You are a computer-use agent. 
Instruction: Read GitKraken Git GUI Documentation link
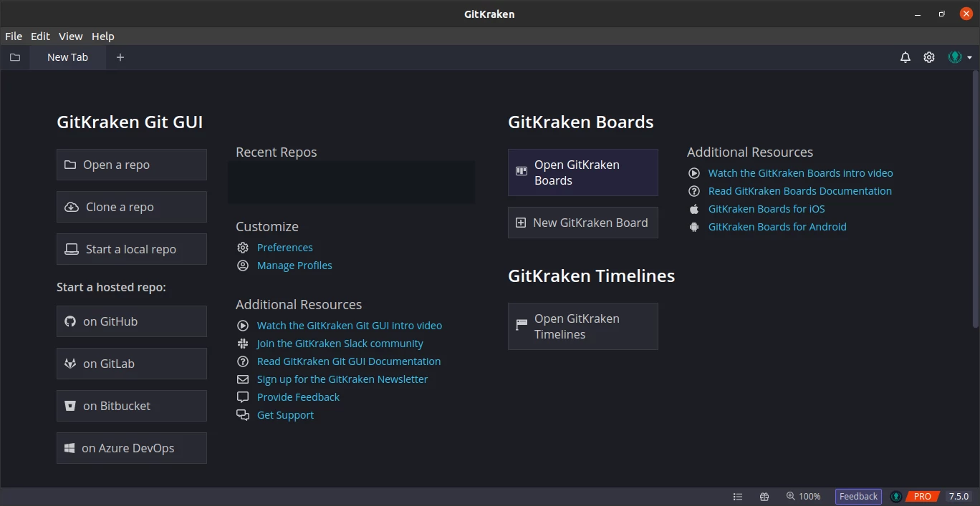tap(349, 361)
